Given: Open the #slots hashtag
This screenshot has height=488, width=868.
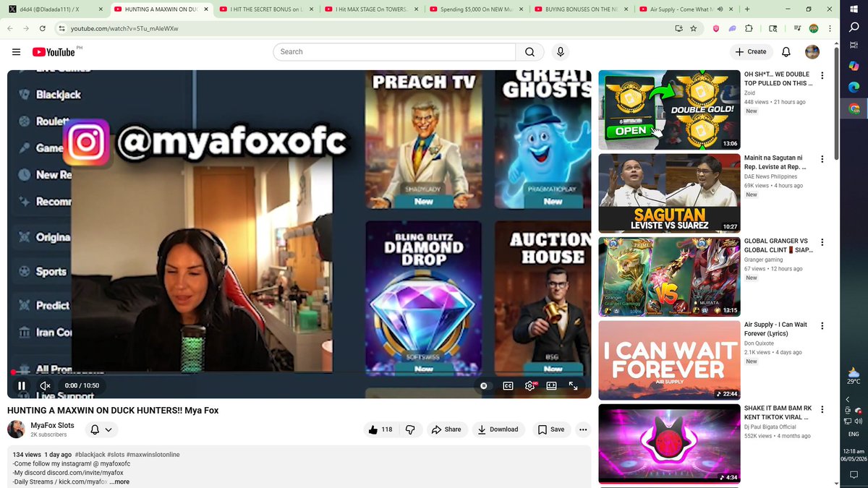Looking at the screenshot, I should (x=117, y=455).
